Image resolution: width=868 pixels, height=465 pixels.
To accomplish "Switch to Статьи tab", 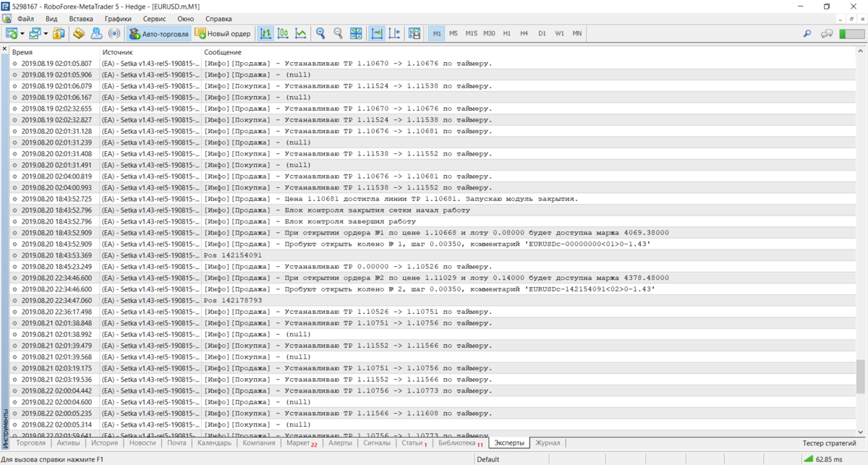I will pyautogui.click(x=414, y=443).
